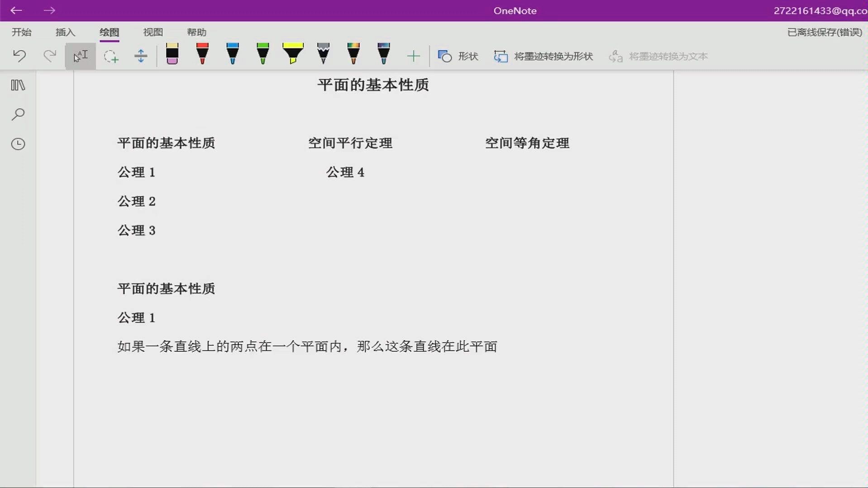Screen dimensions: 868x488
Task: Click the first 公理 1 under top heading
Action: pos(137,172)
